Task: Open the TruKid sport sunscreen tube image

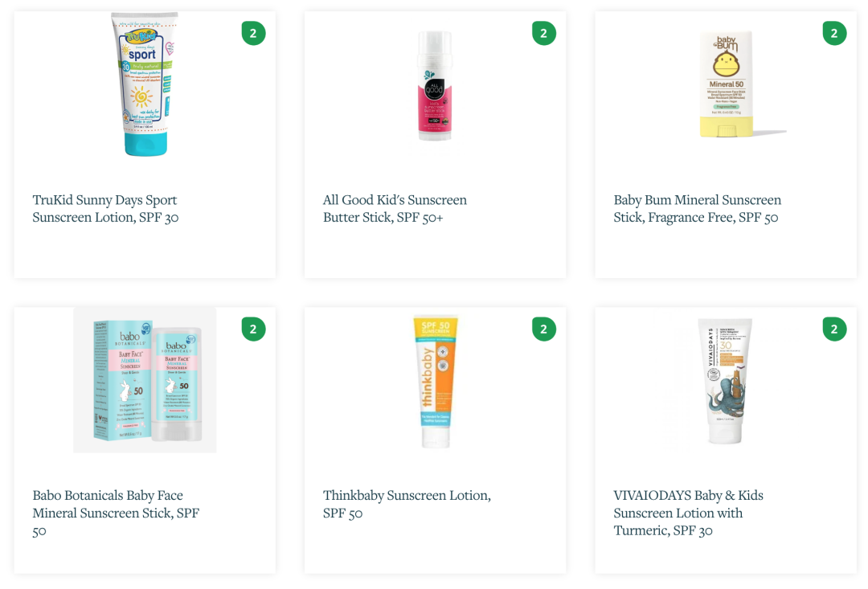Action: click(x=145, y=84)
